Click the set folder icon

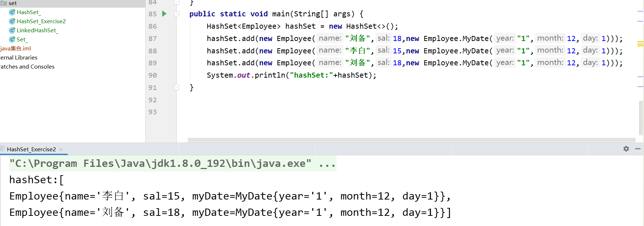(4, 3)
